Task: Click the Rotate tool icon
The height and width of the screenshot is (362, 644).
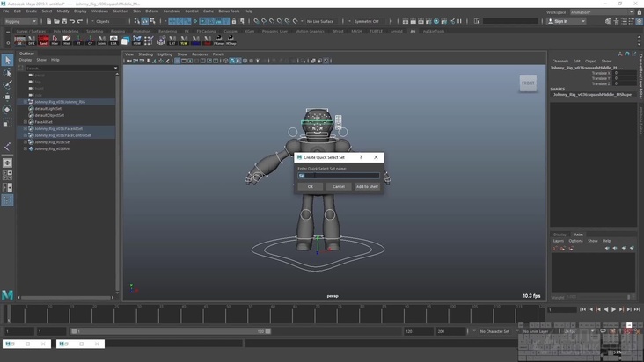Action: 7,110
